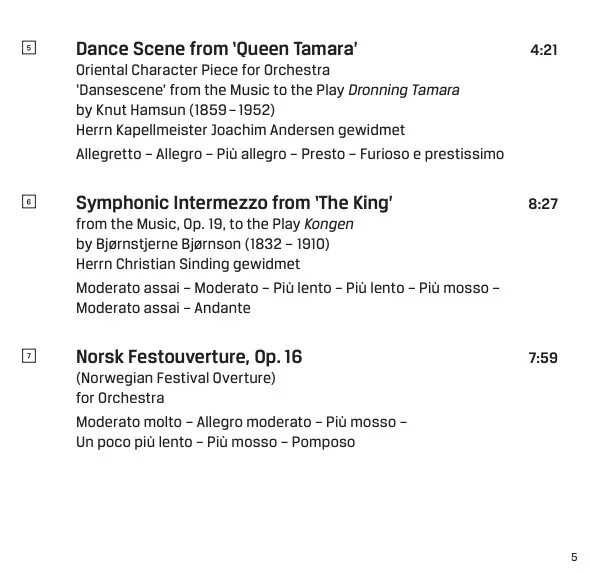This screenshot has height=574, width=591.
Task: Click the subtitle Oriental Character Piece for Orchestra
Action: [203, 70]
